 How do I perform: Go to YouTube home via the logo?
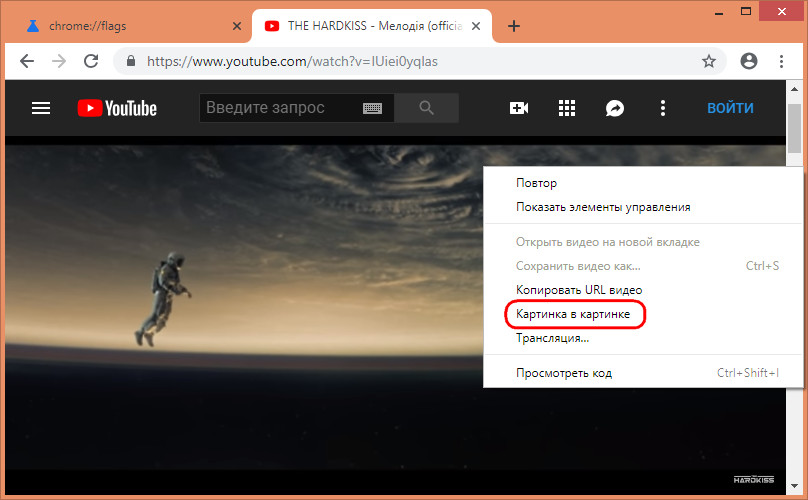(117, 108)
